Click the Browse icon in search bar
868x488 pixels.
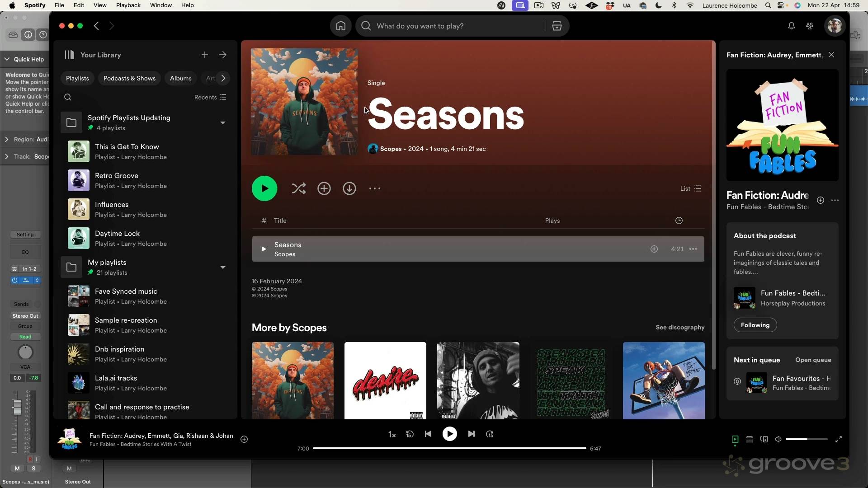coord(557,26)
